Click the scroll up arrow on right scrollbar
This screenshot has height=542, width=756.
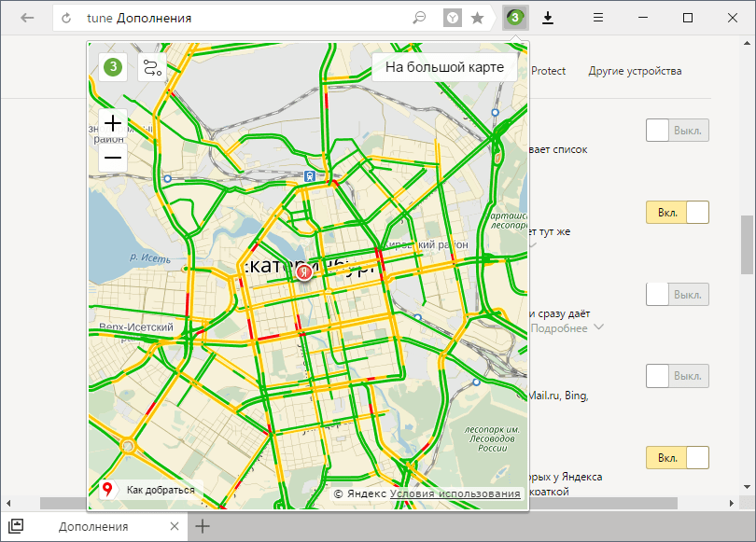point(748,43)
